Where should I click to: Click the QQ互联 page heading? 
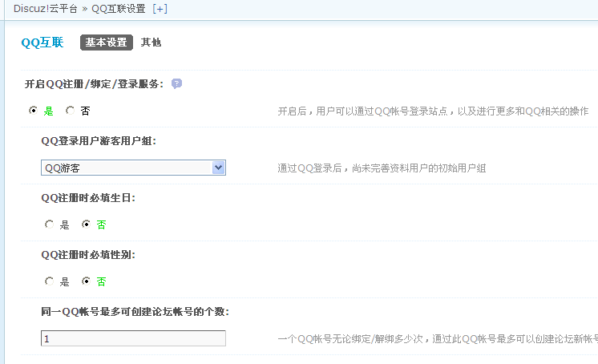[42, 43]
